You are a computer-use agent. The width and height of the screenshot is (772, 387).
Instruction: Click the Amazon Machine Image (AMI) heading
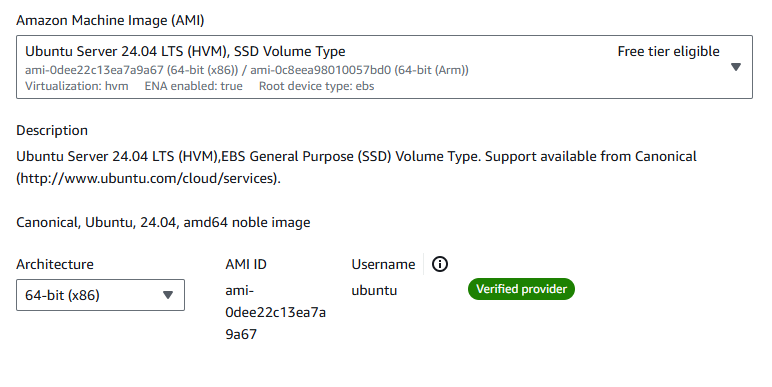coord(110,20)
